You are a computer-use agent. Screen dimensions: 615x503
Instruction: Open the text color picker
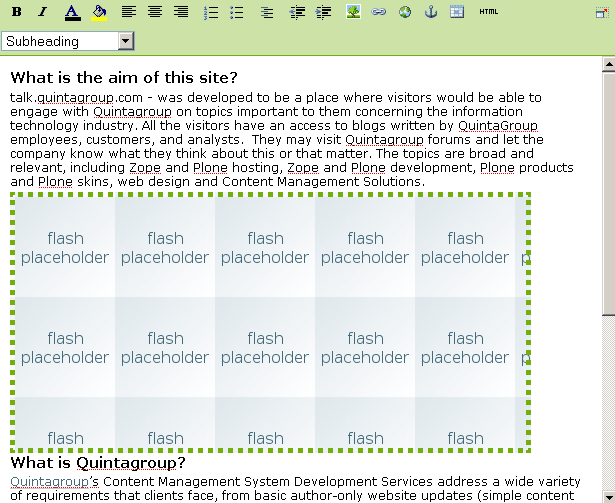click(73, 12)
